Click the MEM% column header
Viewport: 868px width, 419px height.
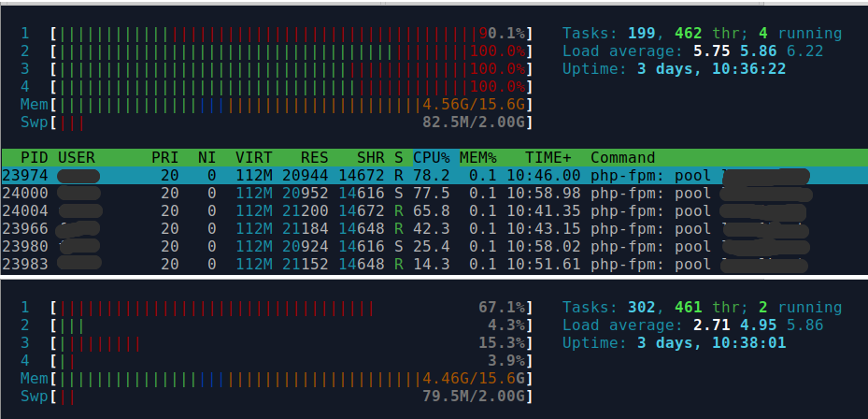pos(477,157)
